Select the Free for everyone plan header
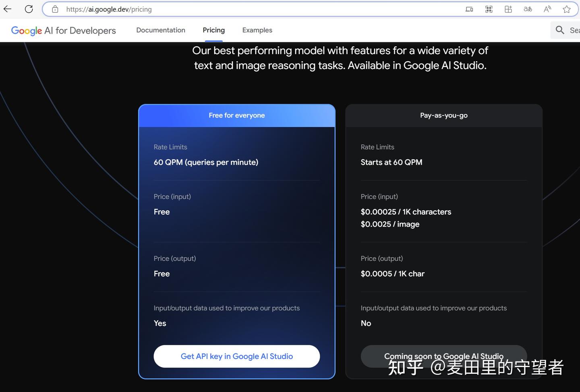The image size is (580, 392). (237, 116)
